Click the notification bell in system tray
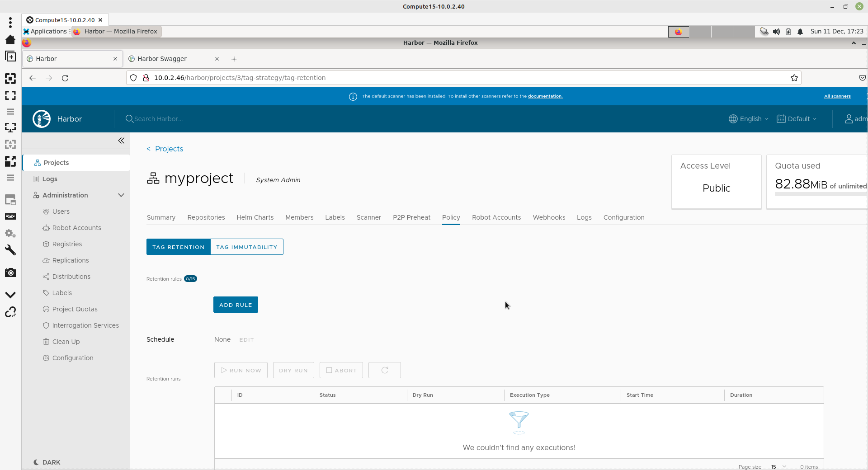 (x=800, y=31)
